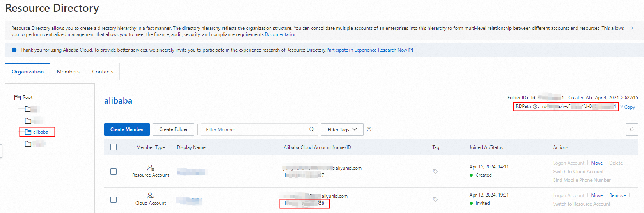Select the alibaba folder in tree

click(x=41, y=132)
